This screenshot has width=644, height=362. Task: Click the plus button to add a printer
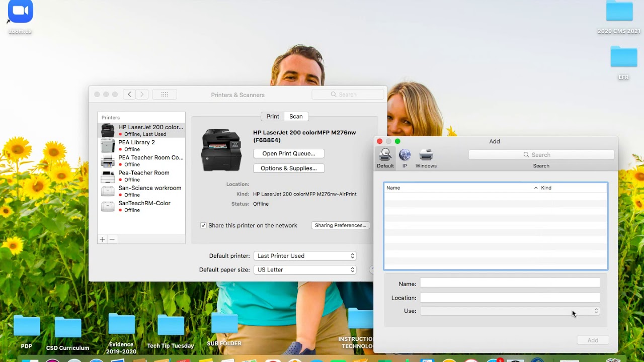click(x=102, y=239)
